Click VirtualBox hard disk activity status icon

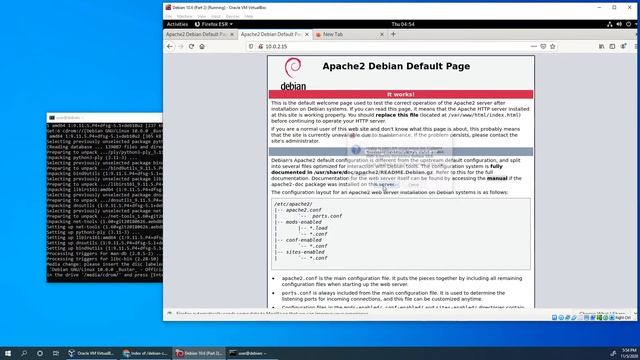(x=554, y=317)
